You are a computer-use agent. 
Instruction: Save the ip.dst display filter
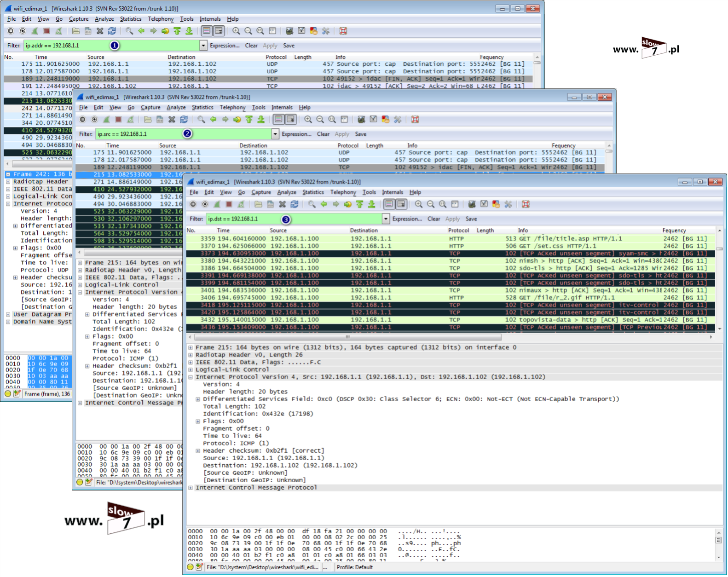point(471,219)
